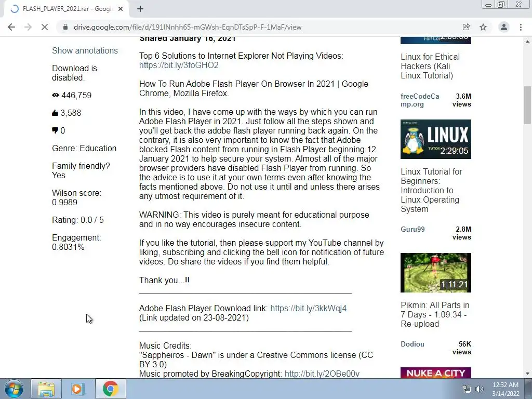The width and height of the screenshot is (532, 399).
Task: Stop loading the page with X button
Action: [45, 27]
